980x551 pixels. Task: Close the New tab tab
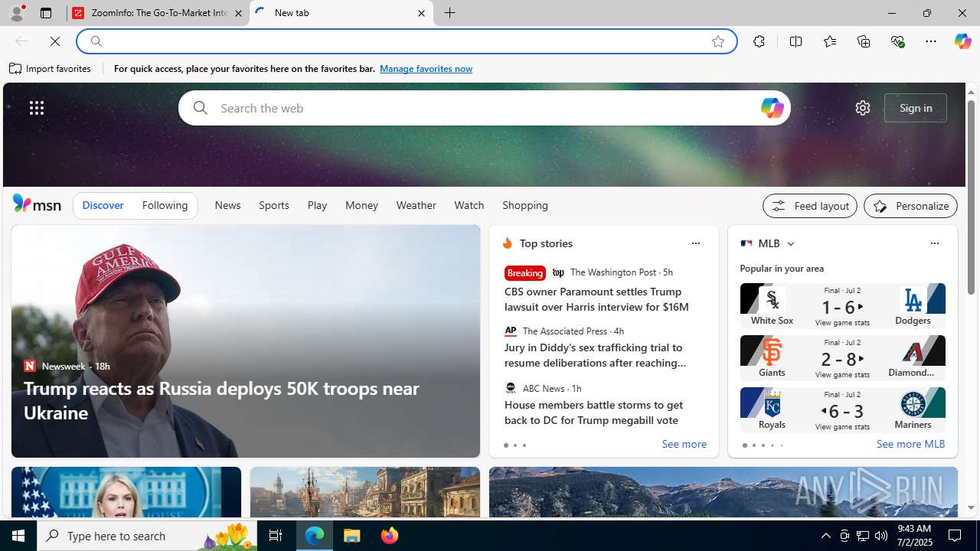(x=421, y=13)
